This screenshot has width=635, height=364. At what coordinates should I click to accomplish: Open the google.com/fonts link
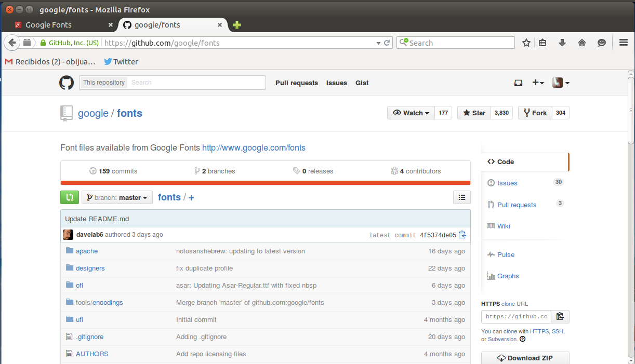point(254,147)
